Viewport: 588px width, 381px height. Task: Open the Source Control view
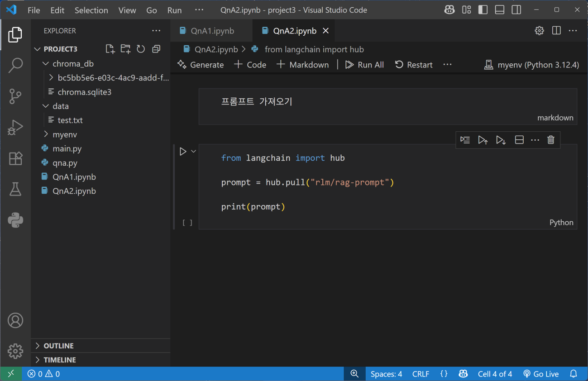point(15,96)
